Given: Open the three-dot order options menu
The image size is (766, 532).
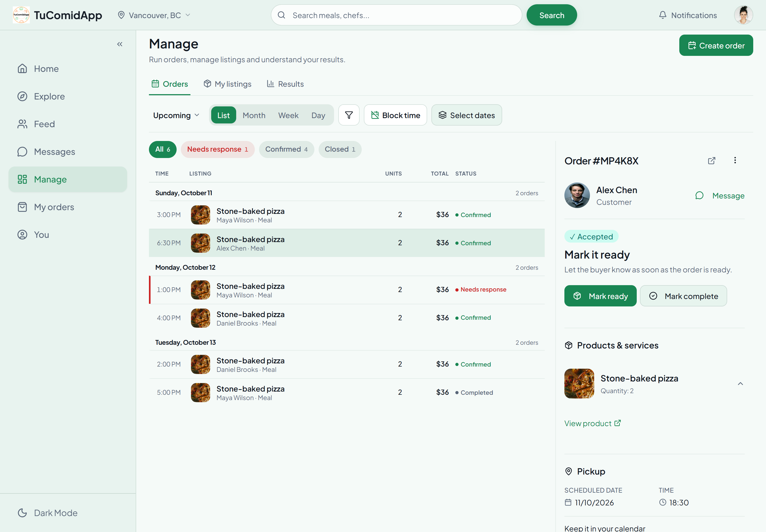Looking at the screenshot, I should coord(735,160).
